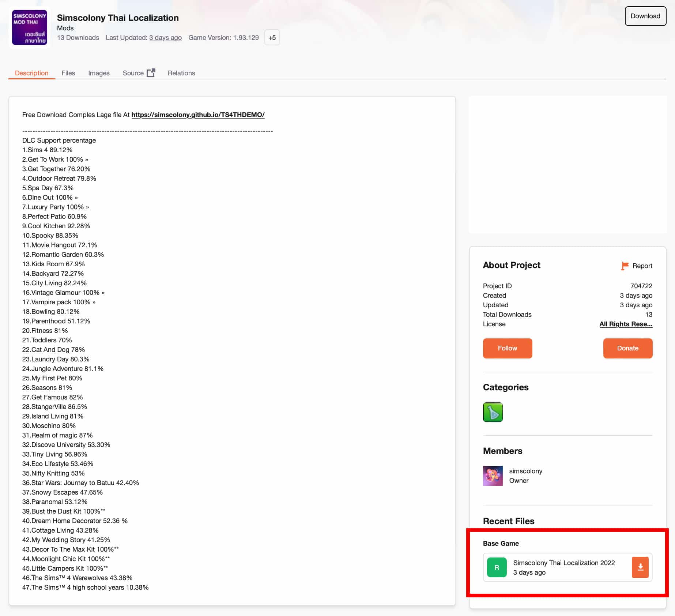This screenshot has width=675, height=616.
Task: Click the Mods category label under title
Action: pos(65,28)
